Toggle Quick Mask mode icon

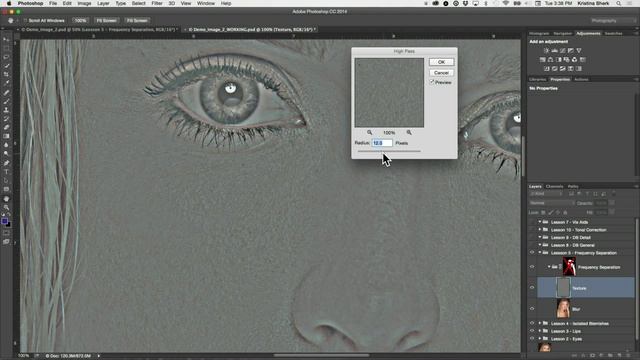(6, 233)
